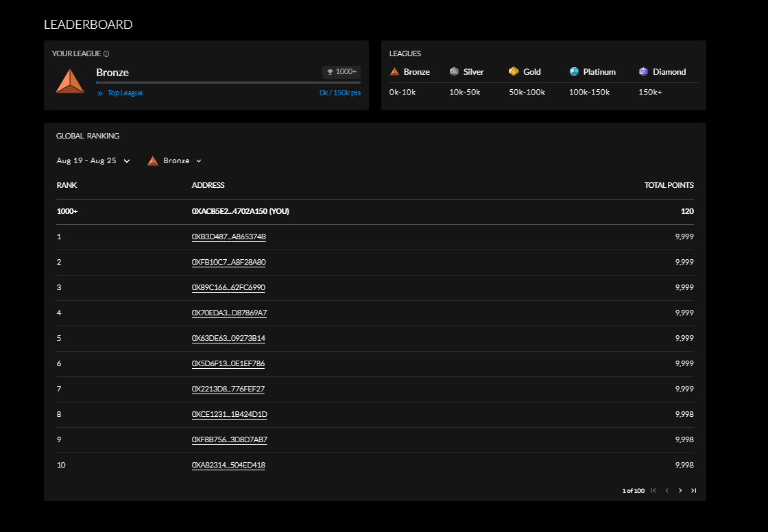
Task: Click the 0k / 150k pts text
Action: tap(340, 93)
